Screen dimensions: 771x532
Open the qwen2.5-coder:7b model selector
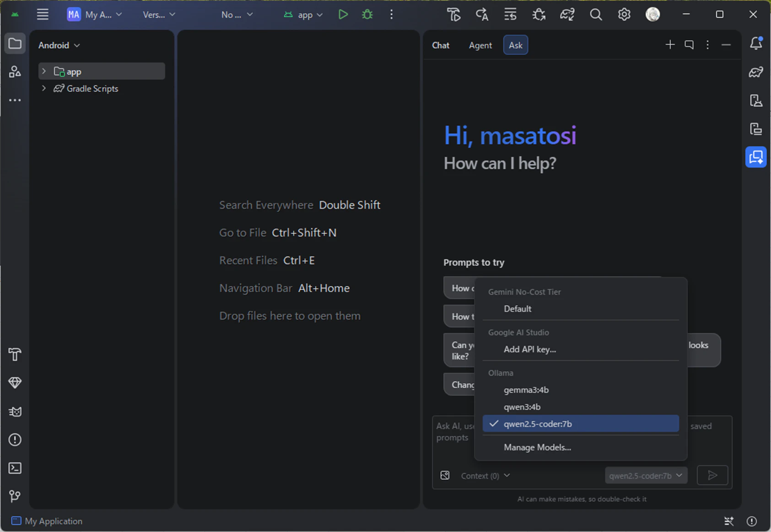point(646,476)
